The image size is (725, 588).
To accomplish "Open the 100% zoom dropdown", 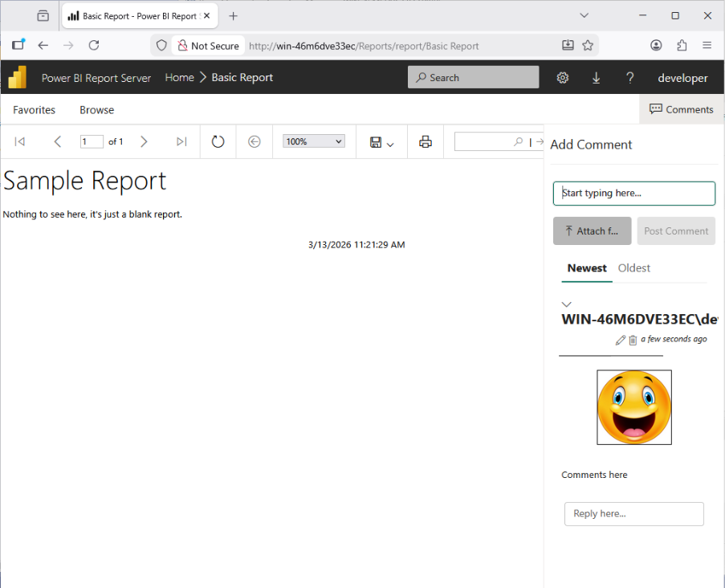I will [x=314, y=141].
